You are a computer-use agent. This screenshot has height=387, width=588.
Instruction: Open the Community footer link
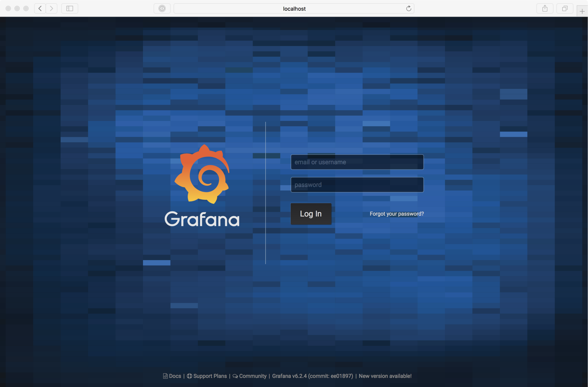click(249, 376)
